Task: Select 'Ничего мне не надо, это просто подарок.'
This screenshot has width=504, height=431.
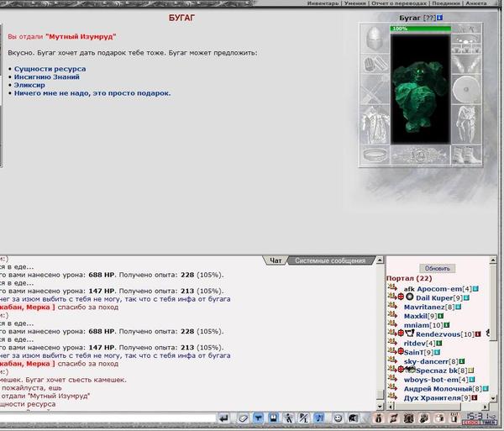Action: 92,93
